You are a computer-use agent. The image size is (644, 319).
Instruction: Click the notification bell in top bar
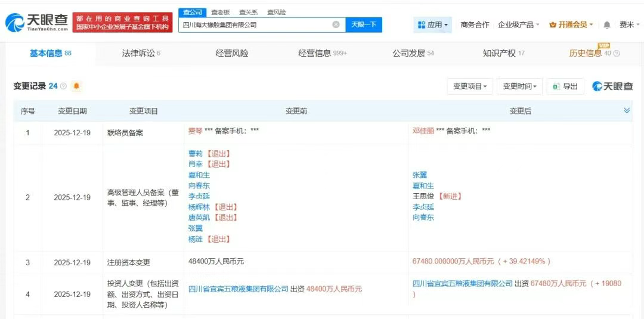607,25
